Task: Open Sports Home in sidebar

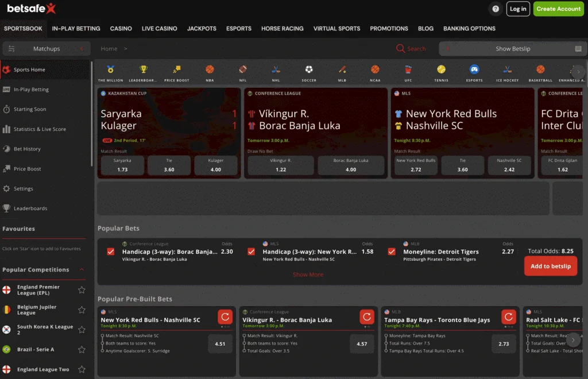Action: pyautogui.click(x=45, y=69)
